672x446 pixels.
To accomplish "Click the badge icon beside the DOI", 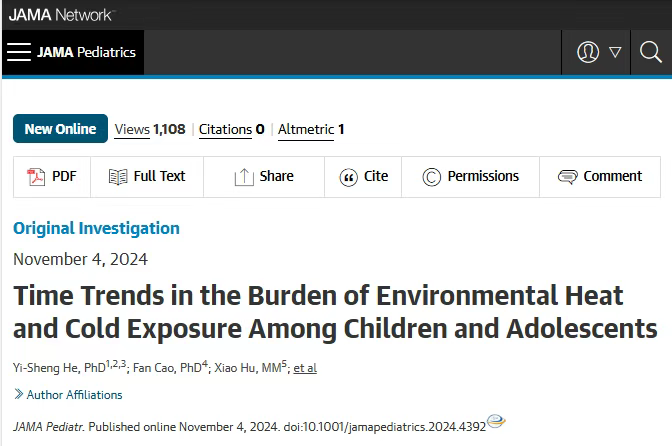I will 496,421.
